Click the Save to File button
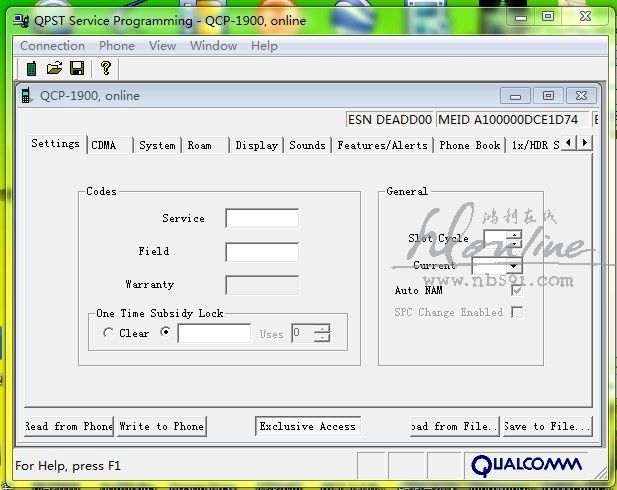This screenshot has width=617, height=490. click(x=547, y=426)
